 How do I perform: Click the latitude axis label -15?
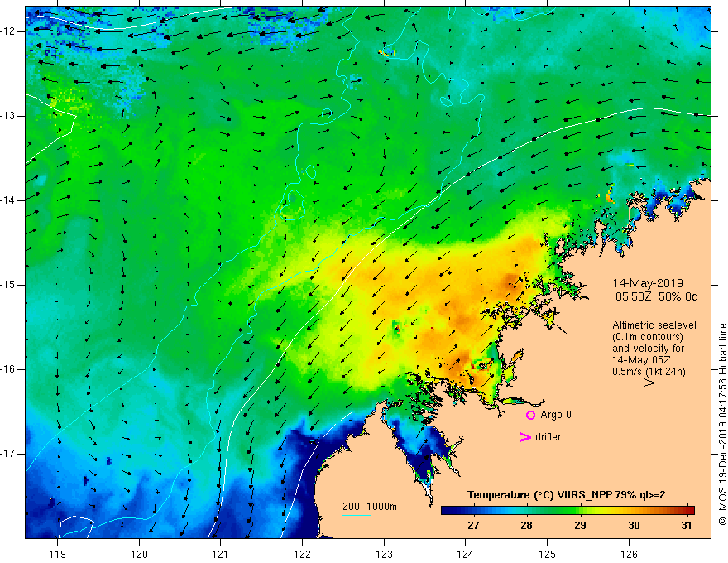(8, 285)
